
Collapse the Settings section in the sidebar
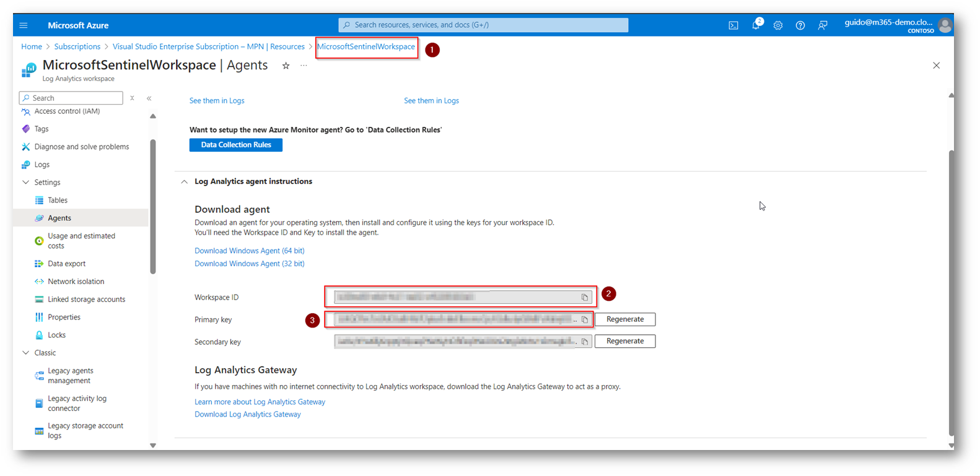coord(25,183)
